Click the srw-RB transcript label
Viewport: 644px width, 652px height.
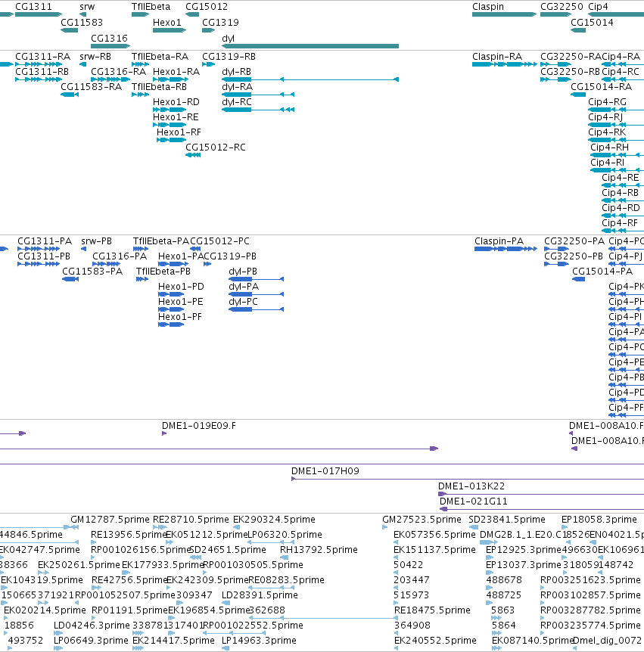(x=95, y=57)
